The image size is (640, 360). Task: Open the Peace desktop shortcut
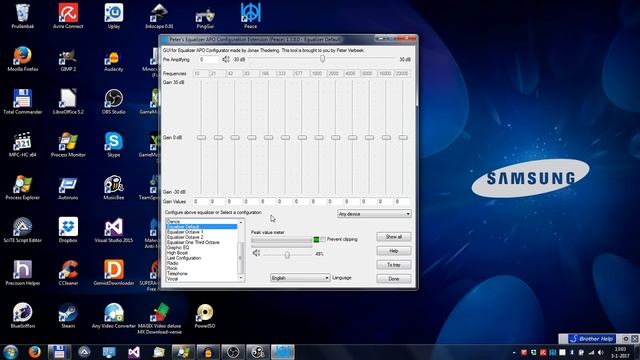pyautogui.click(x=250, y=16)
